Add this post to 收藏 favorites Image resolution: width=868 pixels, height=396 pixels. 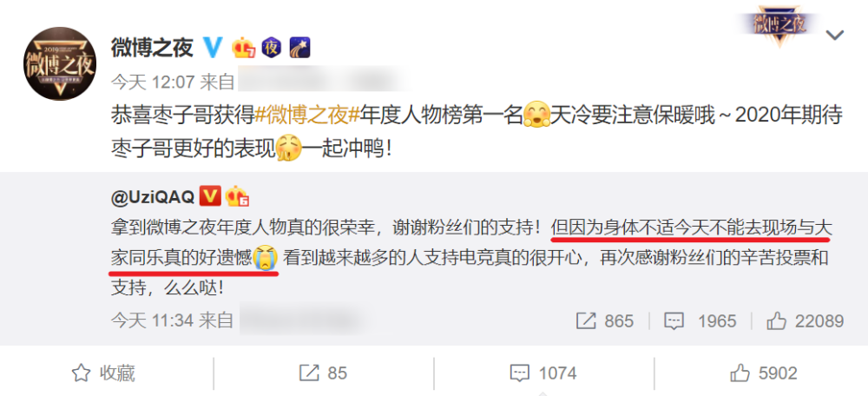pos(103,373)
